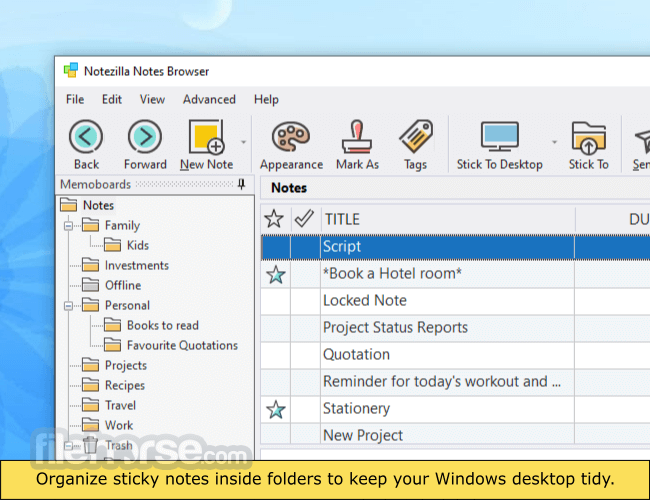Screen dimensions: 650x500
Task: Click the Forward toolbar icon
Action: 145,136
